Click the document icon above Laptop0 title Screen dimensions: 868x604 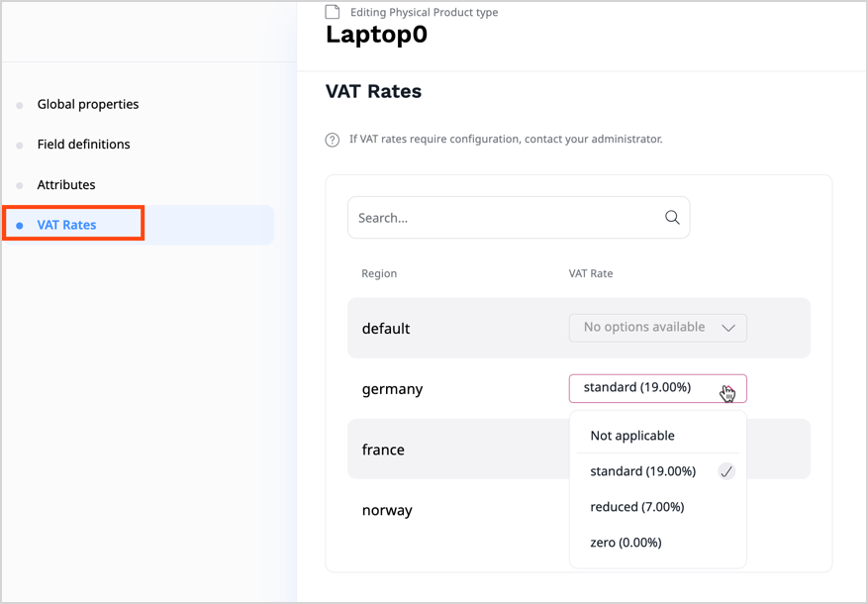click(x=331, y=12)
